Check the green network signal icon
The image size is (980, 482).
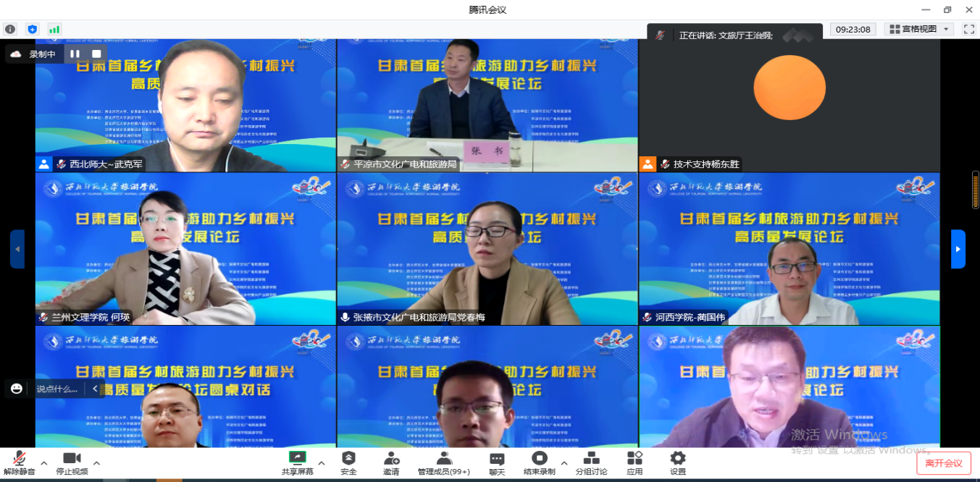54,30
